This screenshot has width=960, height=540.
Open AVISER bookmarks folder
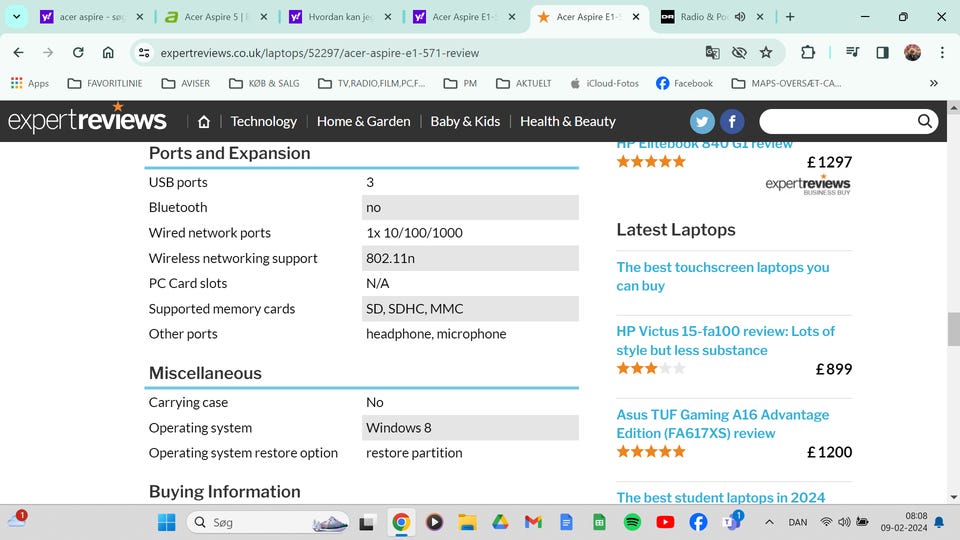[186, 83]
